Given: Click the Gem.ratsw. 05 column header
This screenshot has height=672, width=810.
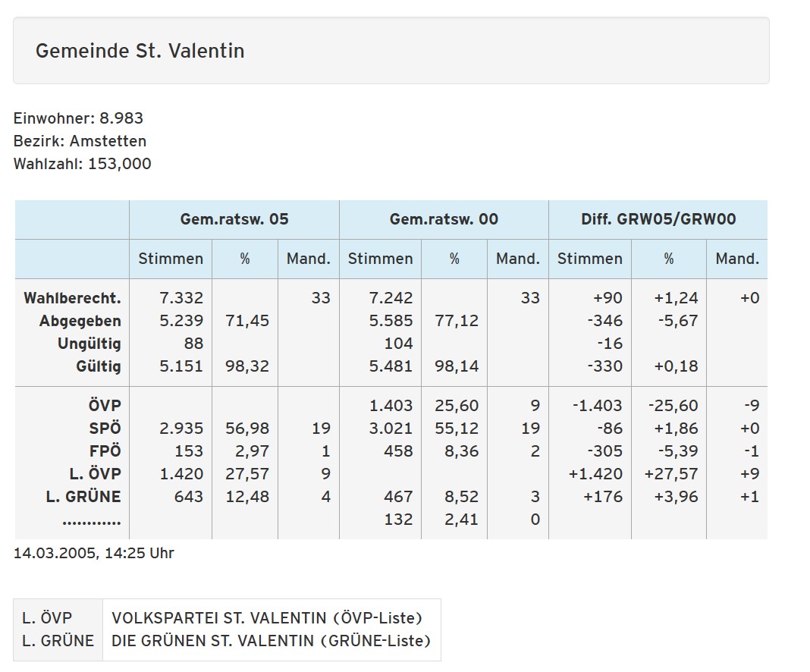Looking at the screenshot, I should pyautogui.click(x=234, y=219).
